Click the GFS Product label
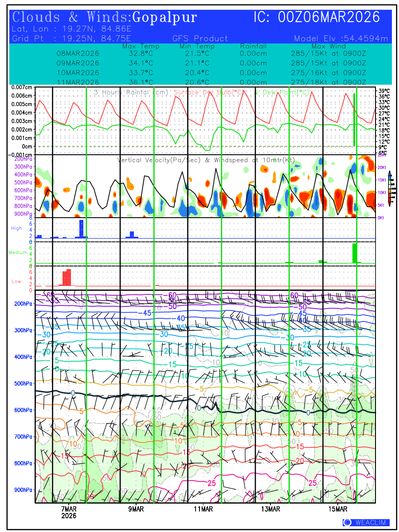399x532 pixels. click(200, 39)
